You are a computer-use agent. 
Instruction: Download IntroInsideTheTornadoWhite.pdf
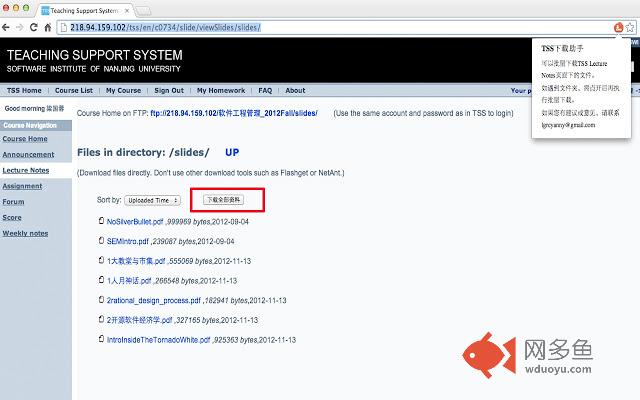(158, 340)
